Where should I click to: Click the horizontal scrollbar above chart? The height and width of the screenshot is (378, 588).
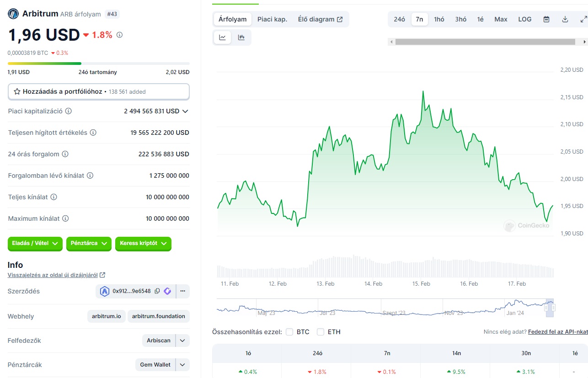pyautogui.click(x=485, y=42)
